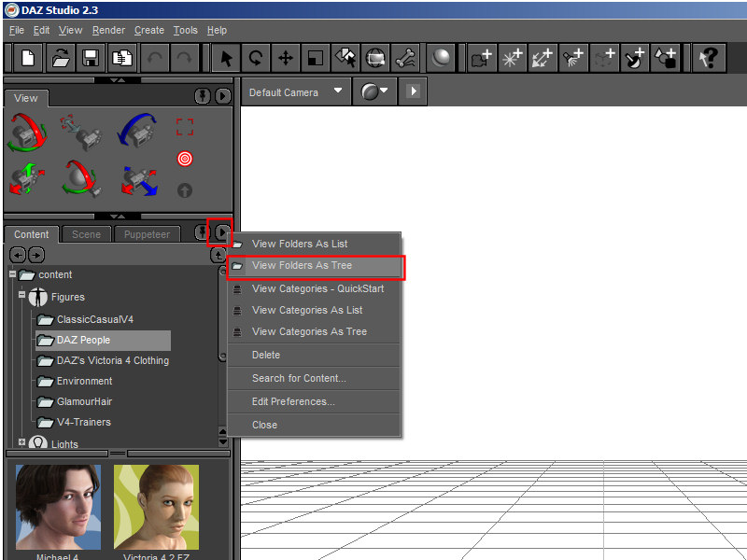
Task: Click the Render sphere icon
Action: (441, 58)
